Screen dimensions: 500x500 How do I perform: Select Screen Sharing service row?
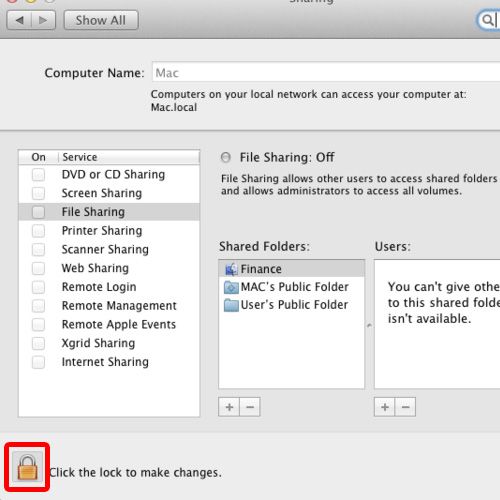tap(109, 193)
